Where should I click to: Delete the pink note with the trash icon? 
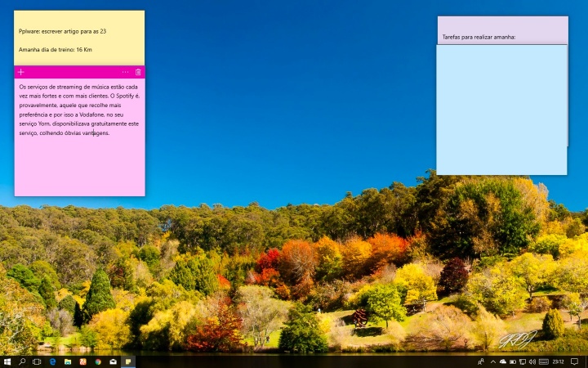tap(138, 72)
